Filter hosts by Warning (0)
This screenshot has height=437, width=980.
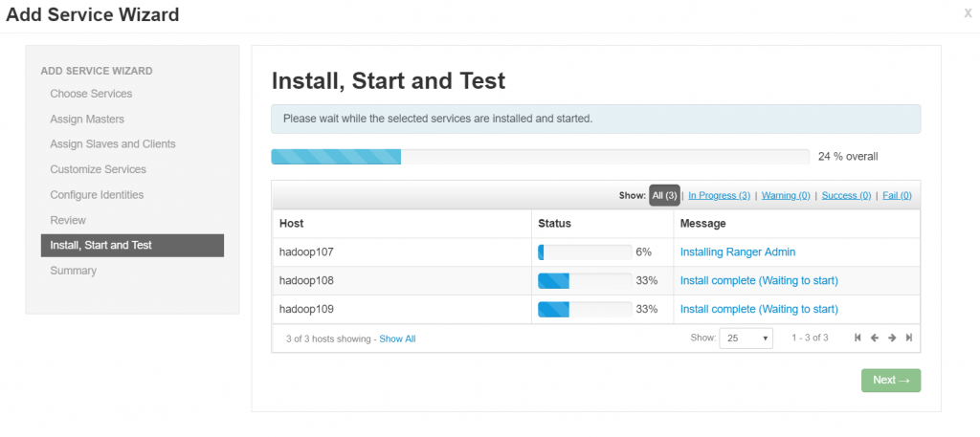coord(786,195)
